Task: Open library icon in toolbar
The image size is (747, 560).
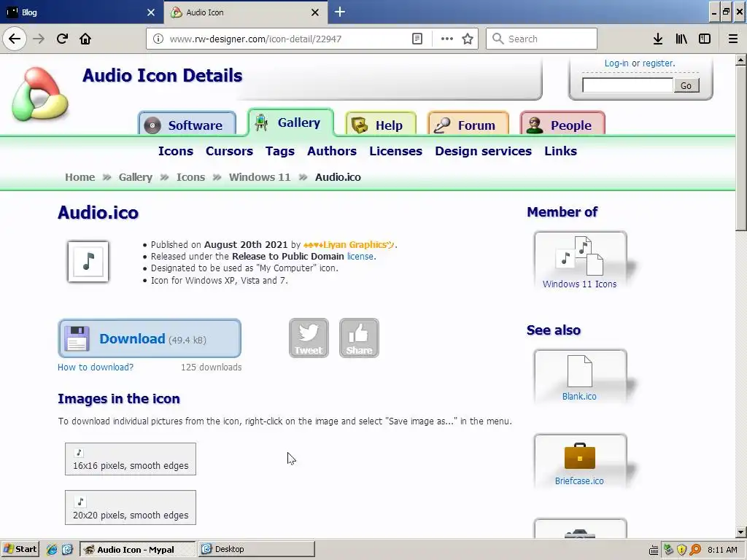Action: tap(681, 39)
